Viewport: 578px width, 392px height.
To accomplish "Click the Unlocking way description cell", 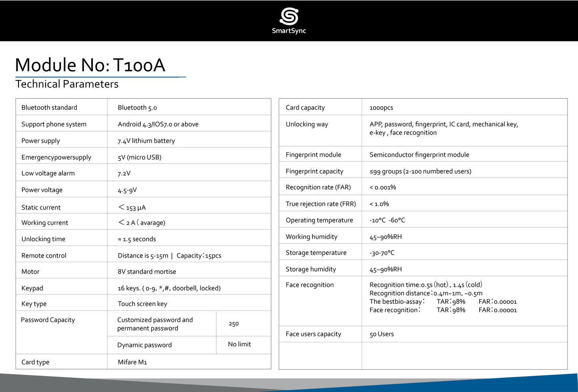I will pyautogui.click(x=444, y=128).
